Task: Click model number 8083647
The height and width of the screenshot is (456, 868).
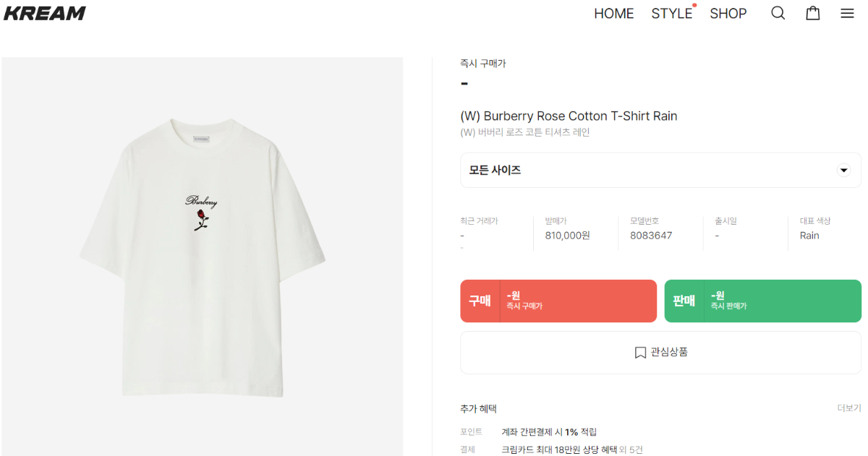Action: click(x=651, y=236)
